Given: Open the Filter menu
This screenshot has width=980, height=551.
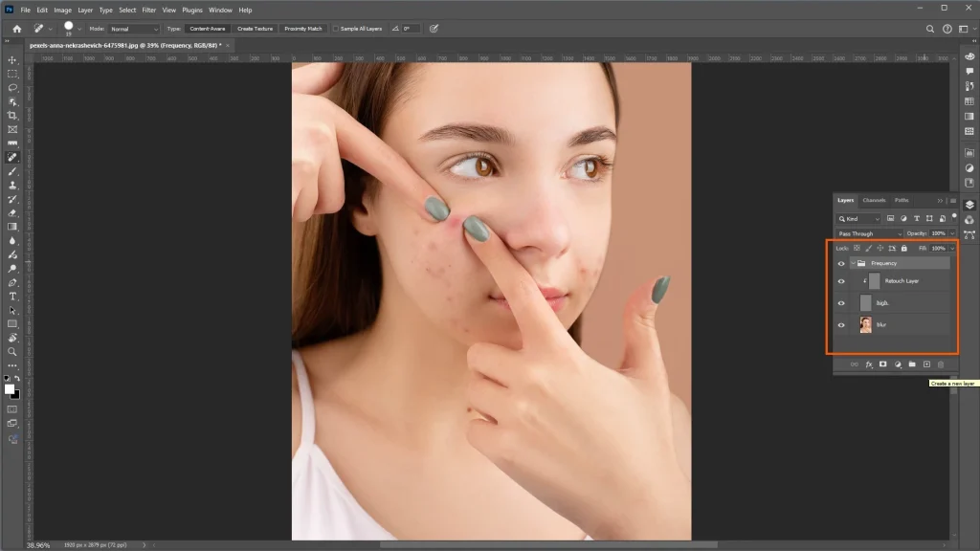Looking at the screenshot, I should (x=148, y=10).
